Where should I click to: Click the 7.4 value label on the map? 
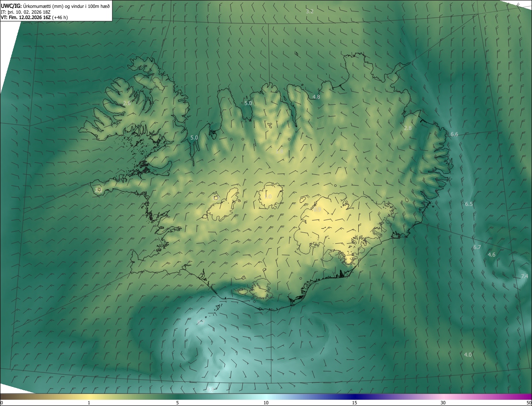coord(525,276)
